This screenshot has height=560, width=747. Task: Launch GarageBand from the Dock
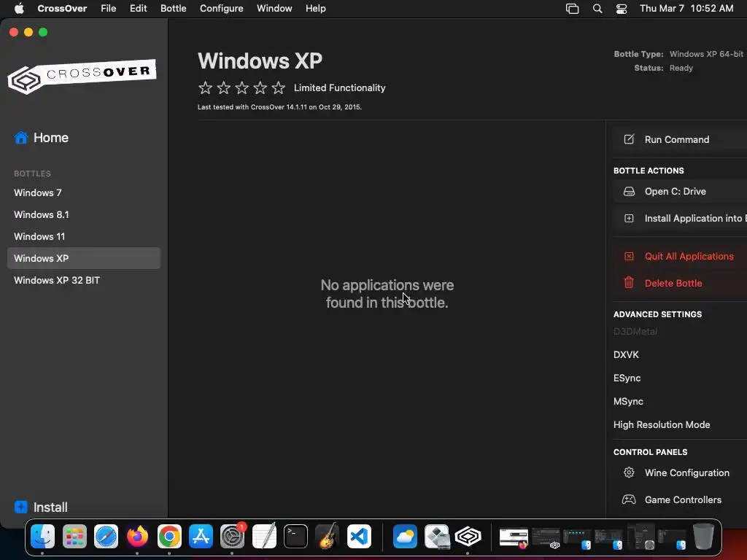coord(328,536)
